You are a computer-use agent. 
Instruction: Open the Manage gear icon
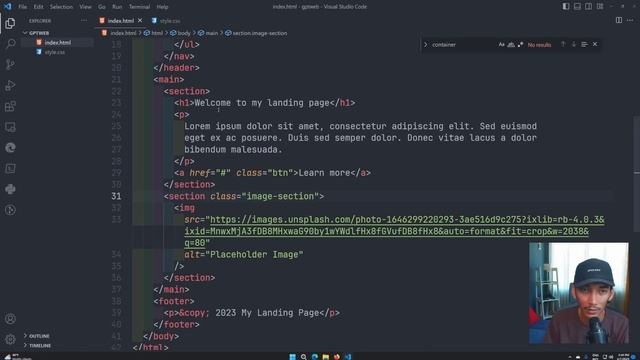[x=10, y=339]
